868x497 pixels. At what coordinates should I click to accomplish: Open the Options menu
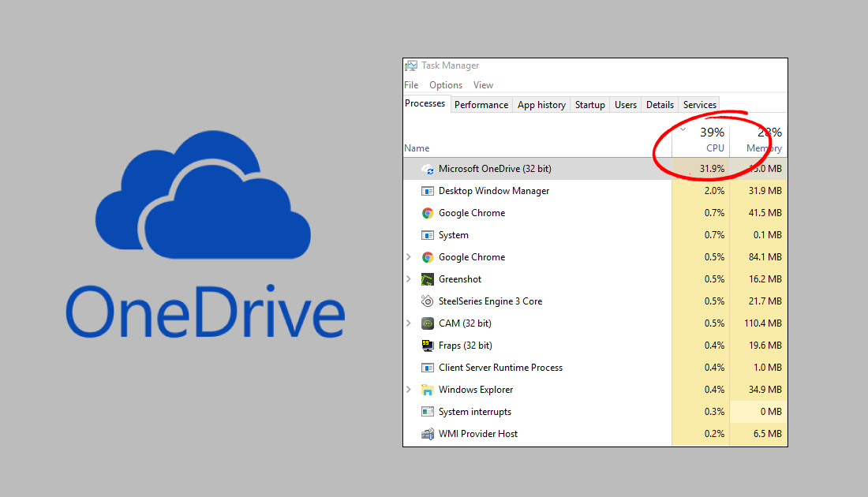(x=446, y=85)
